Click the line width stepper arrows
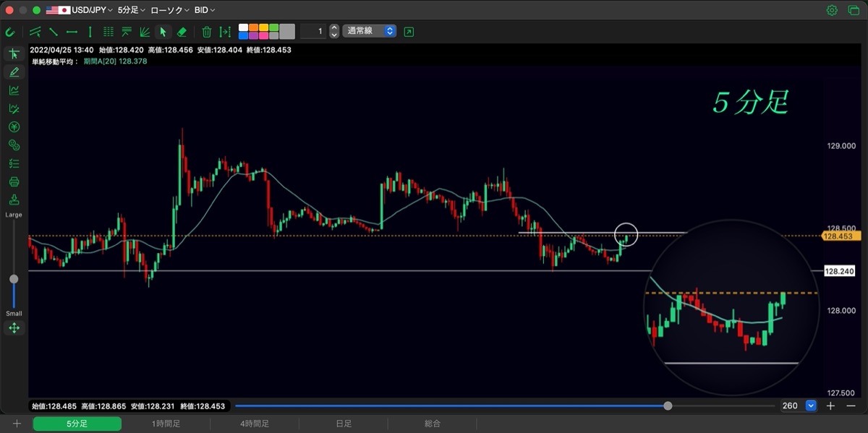 334,31
